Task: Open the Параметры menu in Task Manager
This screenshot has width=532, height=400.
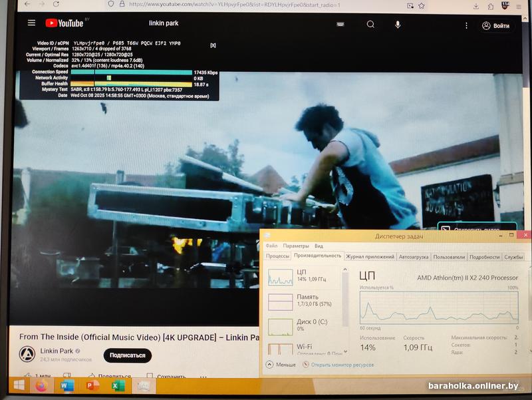Action: pyautogui.click(x=295, y=246)
